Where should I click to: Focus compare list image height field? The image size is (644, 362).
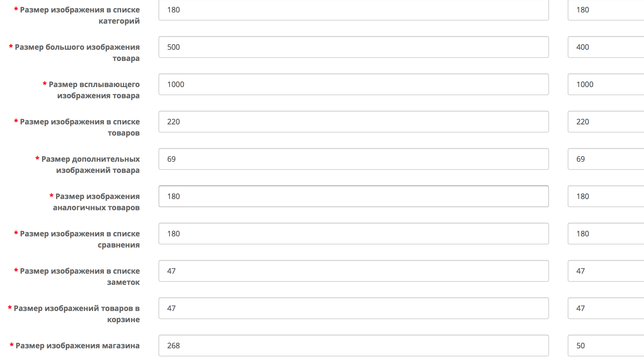pyautogui.click(x=606, y=234)
